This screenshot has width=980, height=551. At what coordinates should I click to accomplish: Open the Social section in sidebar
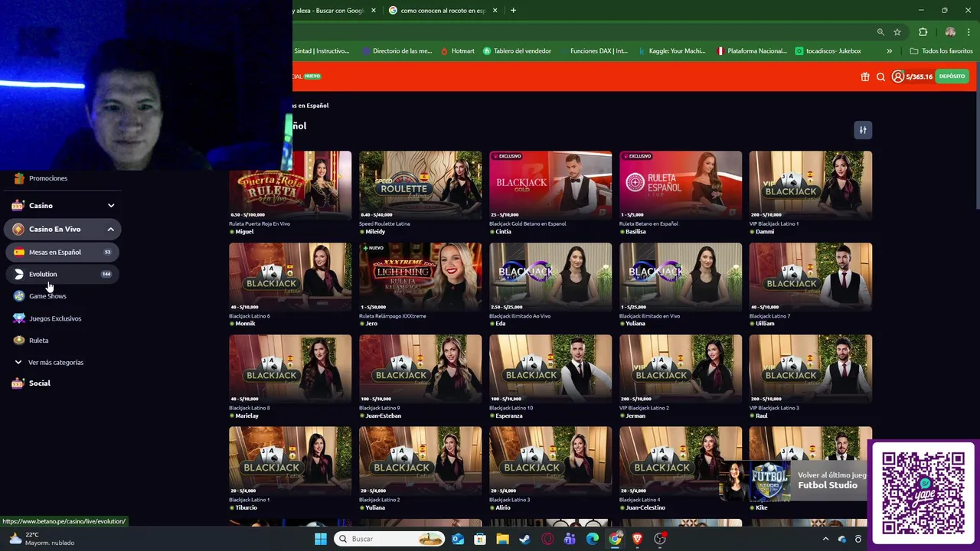click(39, 383)
